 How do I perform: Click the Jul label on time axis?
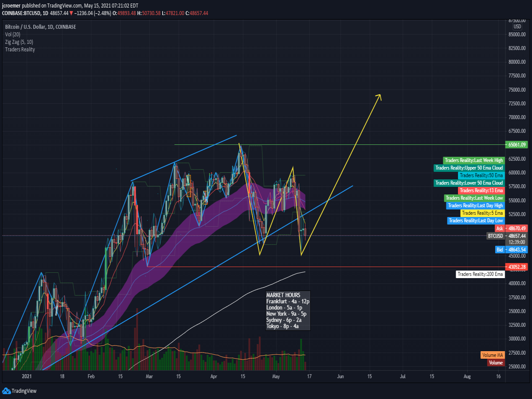tap(403, 376)
